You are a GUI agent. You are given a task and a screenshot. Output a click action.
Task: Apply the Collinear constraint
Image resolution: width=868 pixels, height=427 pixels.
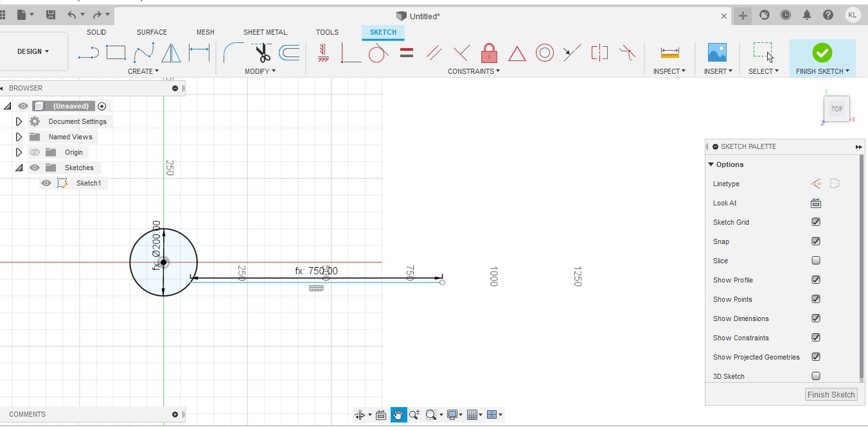tap(572, 53)
